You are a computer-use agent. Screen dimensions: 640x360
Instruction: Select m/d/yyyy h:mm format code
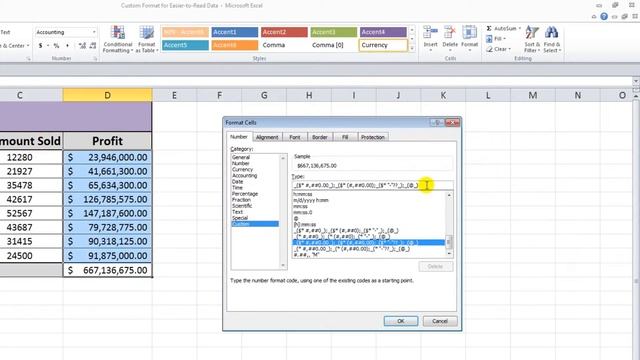[x=311, y=200]
